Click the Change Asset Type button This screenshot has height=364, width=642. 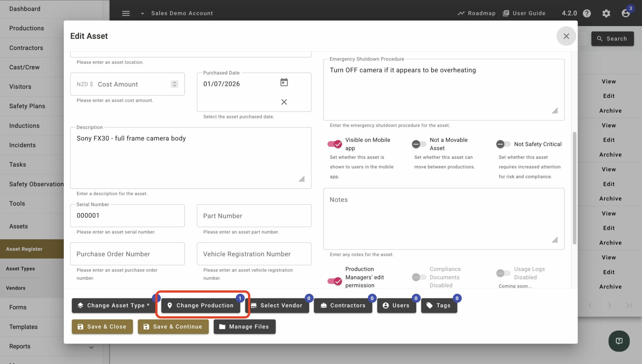(113, 306)
